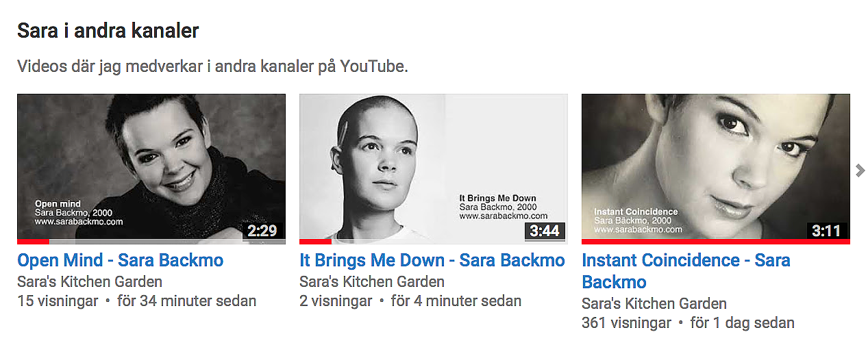Open the It Brings Me Down thumbnail
The height and width of the screenshot is (343, 868).
[x=434, y=168]
